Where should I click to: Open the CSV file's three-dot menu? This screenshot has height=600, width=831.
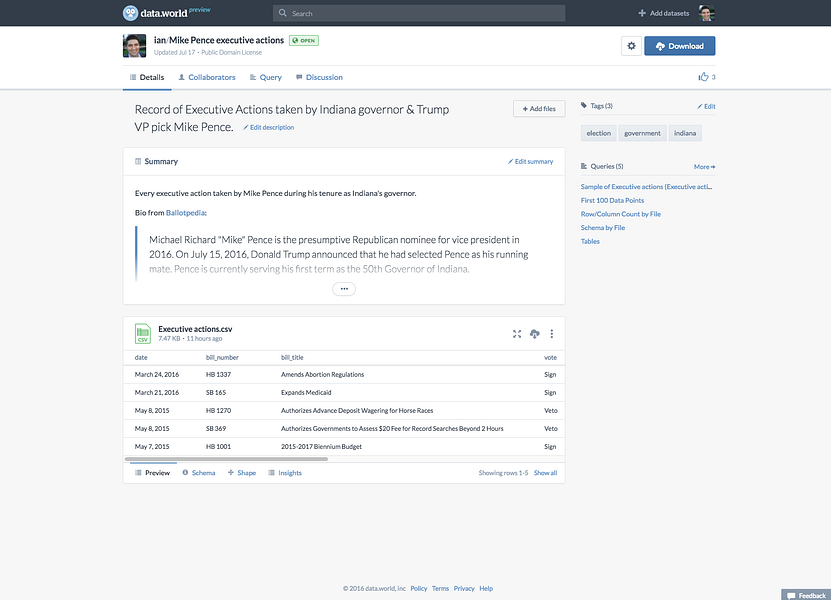pyautogui.click(x=552, y=334)
